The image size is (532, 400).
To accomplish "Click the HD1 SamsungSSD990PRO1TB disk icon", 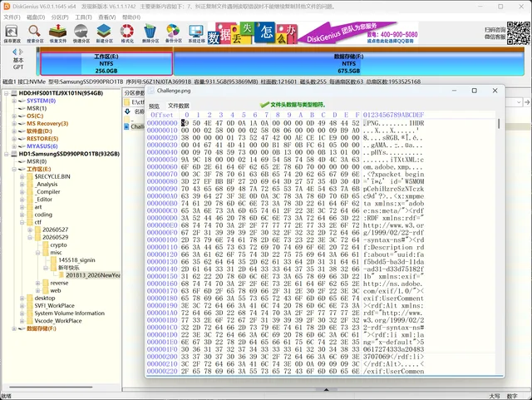I will tap(14, 154).
